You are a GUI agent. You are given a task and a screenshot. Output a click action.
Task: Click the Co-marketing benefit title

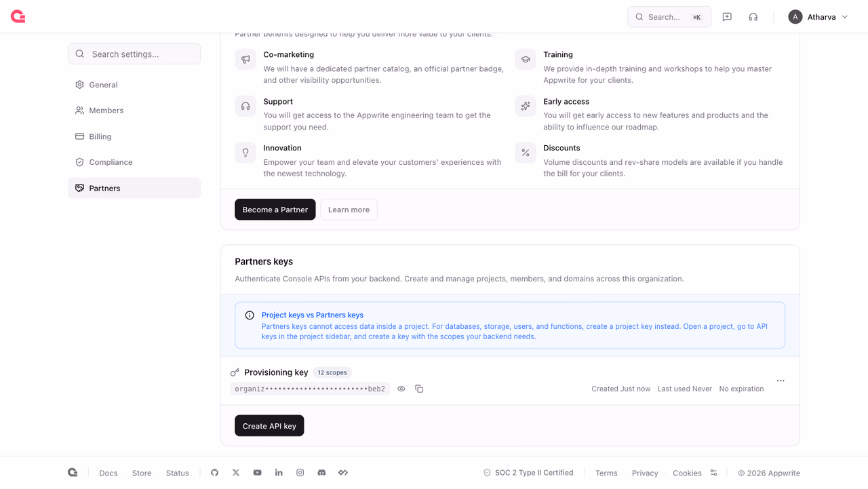coord(289,54)
